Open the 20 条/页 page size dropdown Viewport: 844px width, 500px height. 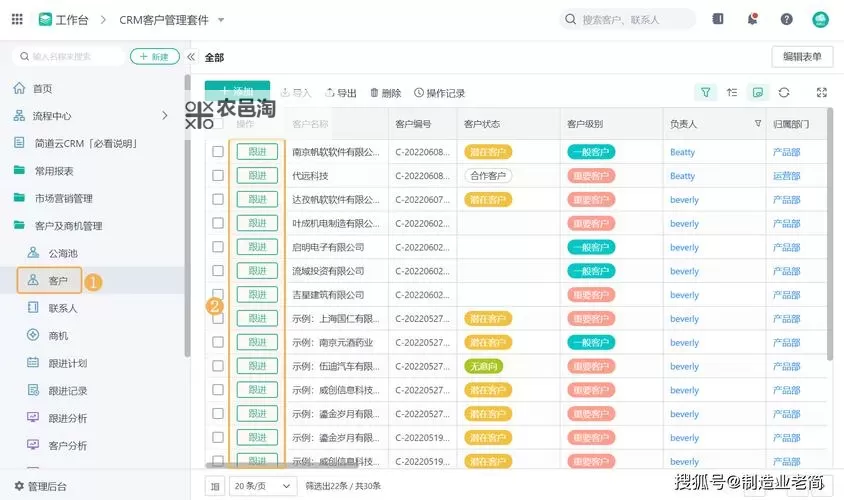click(x=263, y=486)
